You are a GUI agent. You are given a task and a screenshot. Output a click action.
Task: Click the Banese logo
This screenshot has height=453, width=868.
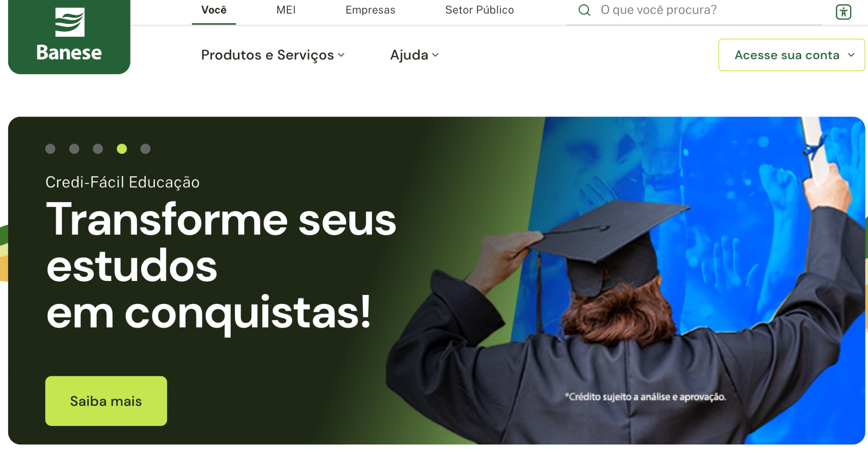(x=69, y=36)
